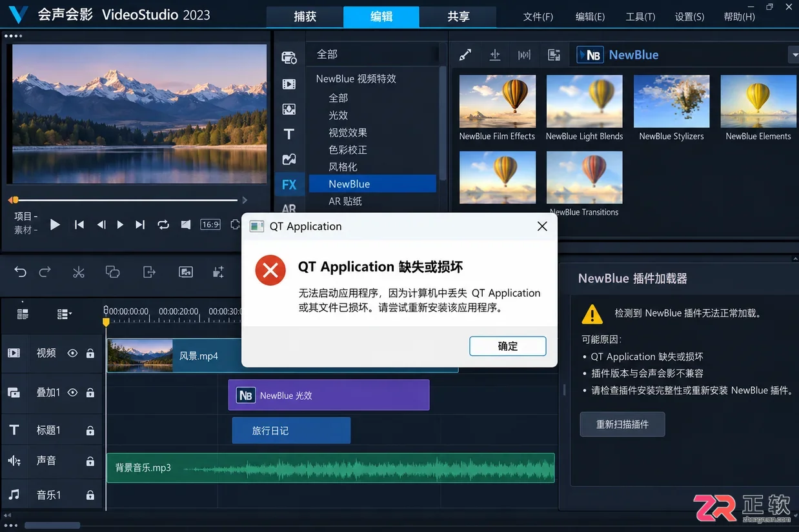This screenshot has width=799, height=532.
Task: Close the QT Application error dialog
Action: tap(542, 226)
